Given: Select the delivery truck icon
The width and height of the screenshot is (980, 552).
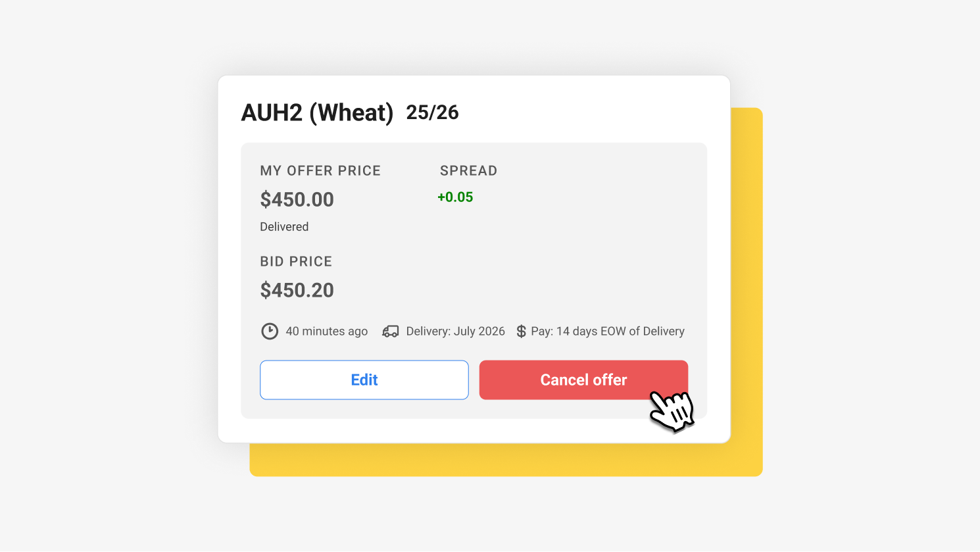Looking at the screenshot, I should coord(389,331).
